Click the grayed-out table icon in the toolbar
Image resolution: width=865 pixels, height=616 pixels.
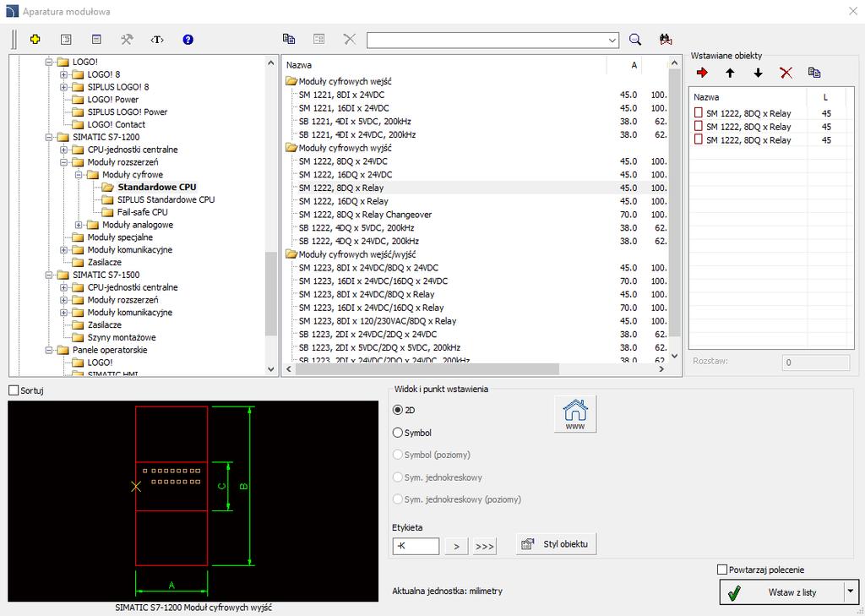[x=318, y=39]
